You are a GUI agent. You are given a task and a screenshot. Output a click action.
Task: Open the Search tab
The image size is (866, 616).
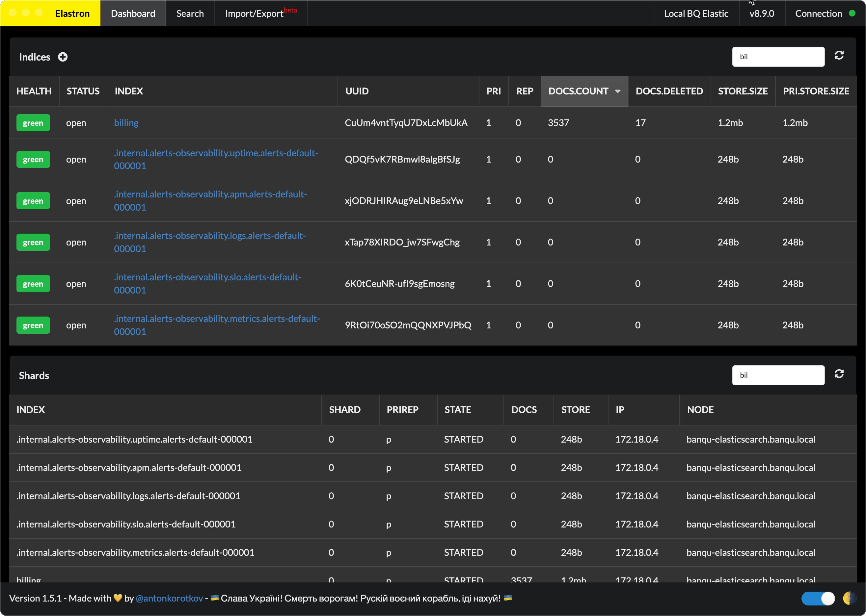(x=190, y=13)
